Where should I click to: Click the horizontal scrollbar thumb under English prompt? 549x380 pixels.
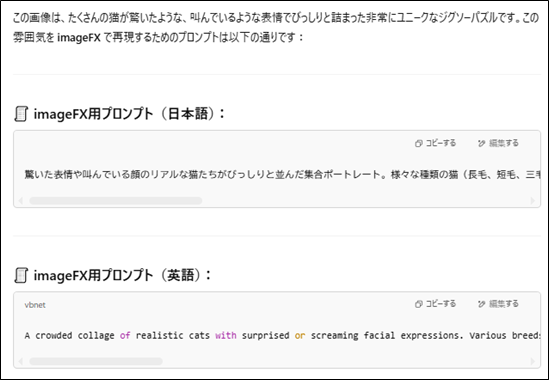96,361
